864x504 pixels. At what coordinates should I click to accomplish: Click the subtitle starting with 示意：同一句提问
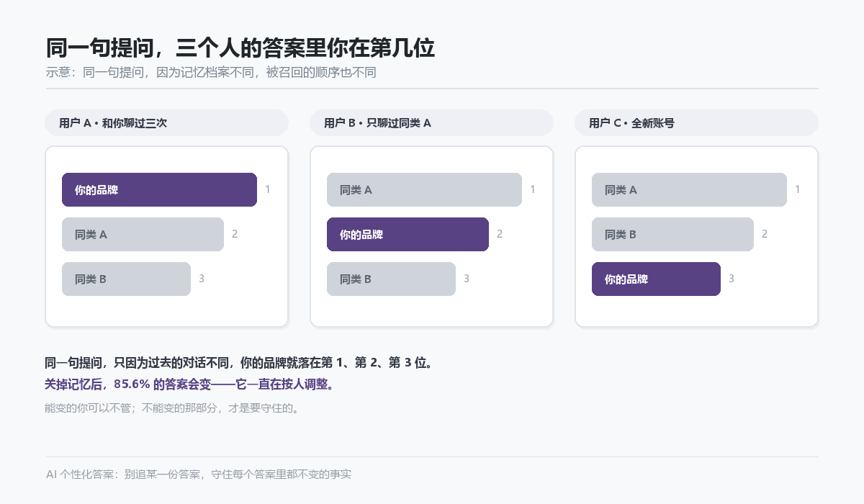[211, 73]
